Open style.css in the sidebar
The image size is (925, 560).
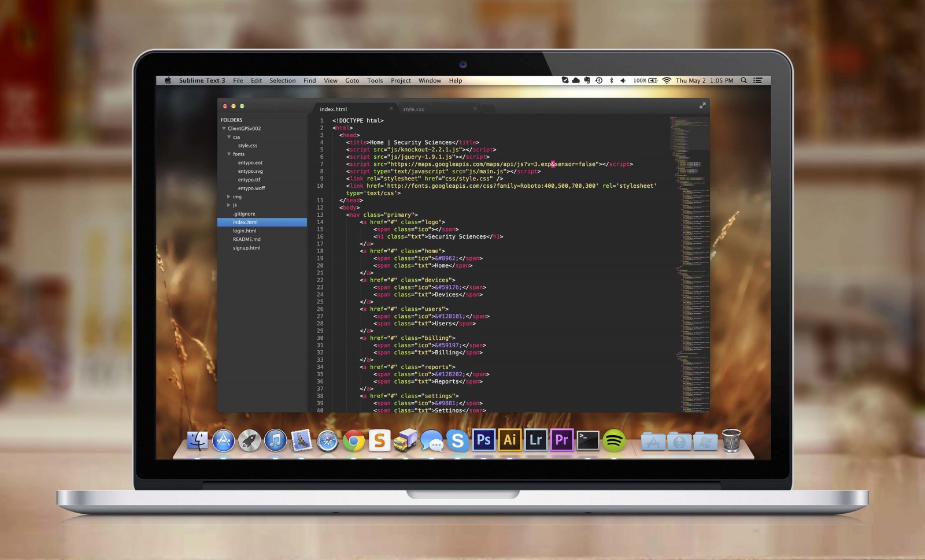click(247, 146)
